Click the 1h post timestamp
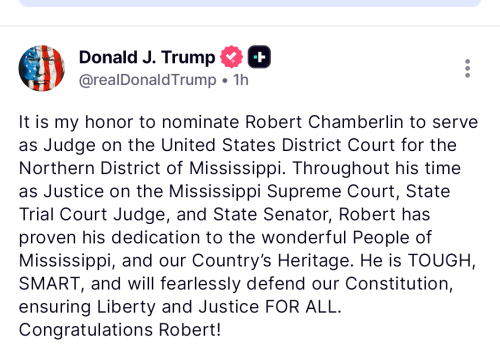Viewport: 500px width, 363px height. [241, 80]
